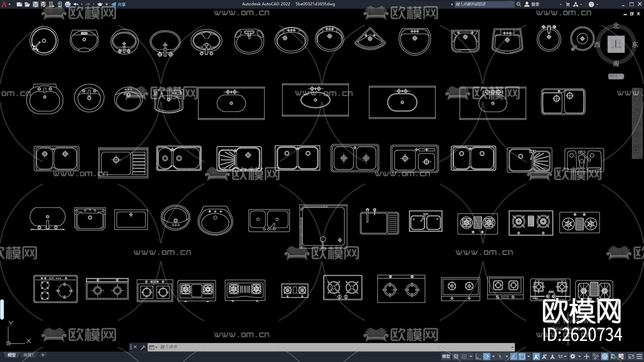Open status bar customization menu
The image size is (644, 362).
(639, 356)
